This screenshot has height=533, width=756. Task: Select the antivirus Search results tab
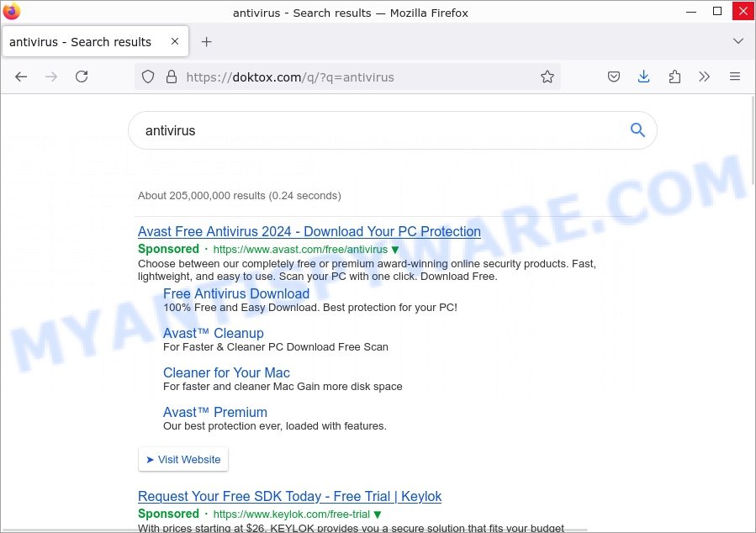(96, 41)
